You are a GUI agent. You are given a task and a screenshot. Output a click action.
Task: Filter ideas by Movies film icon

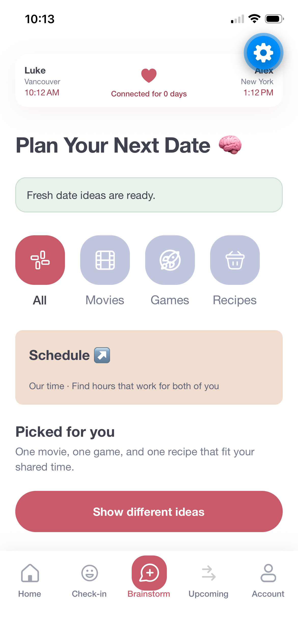coord(105,260)
